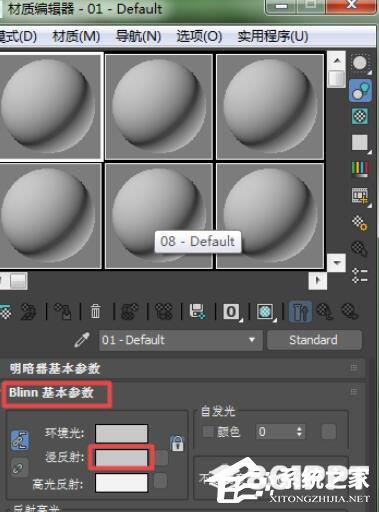Open the 材质(M) menu
This screenshot has width=379, height=512.
tap(76, 36)
